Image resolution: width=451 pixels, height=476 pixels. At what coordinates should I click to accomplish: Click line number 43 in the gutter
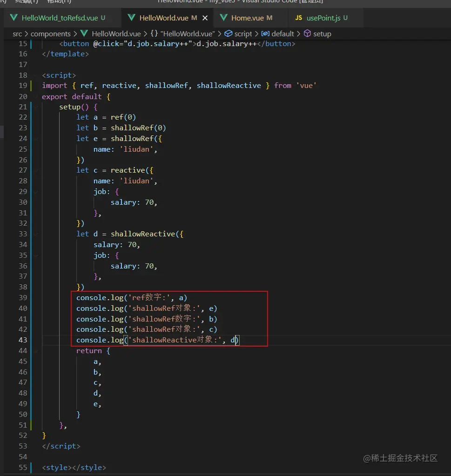[x=23, y=340]
